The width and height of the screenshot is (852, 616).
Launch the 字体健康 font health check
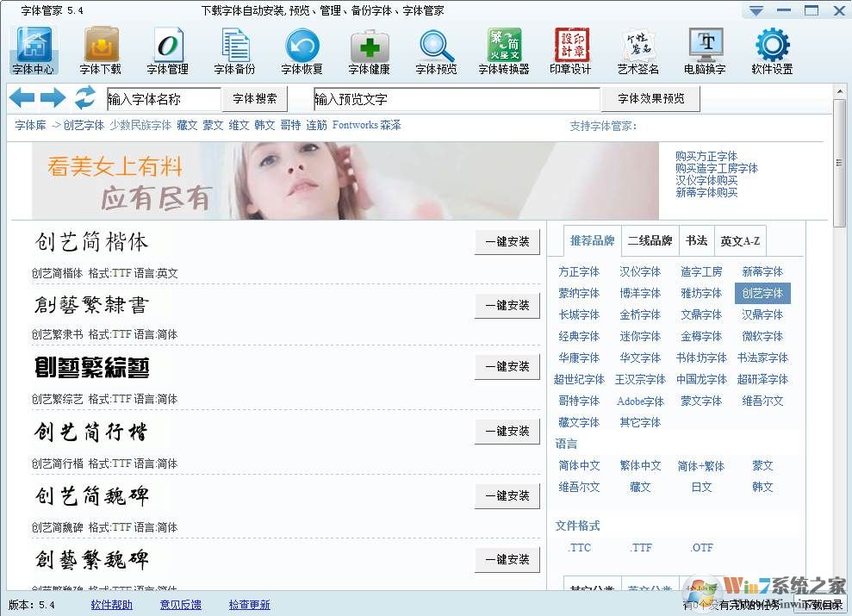[370, 51]
